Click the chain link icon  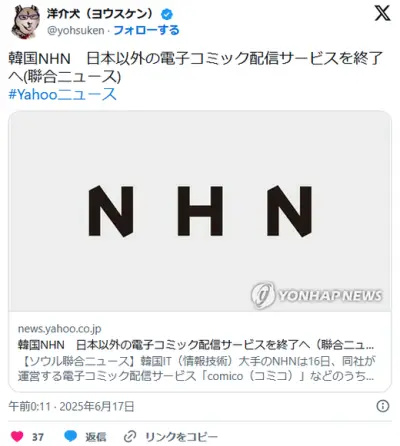coord(130,436)
